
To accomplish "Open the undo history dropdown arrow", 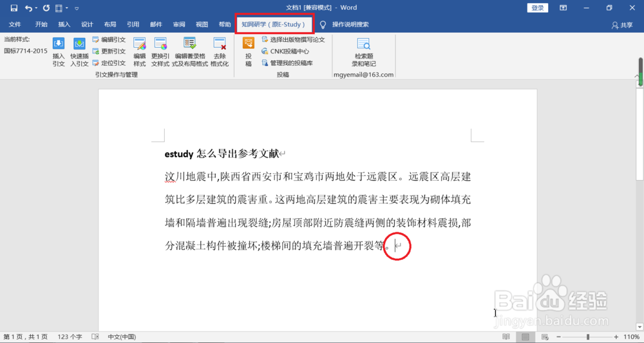I will [36, 8].
